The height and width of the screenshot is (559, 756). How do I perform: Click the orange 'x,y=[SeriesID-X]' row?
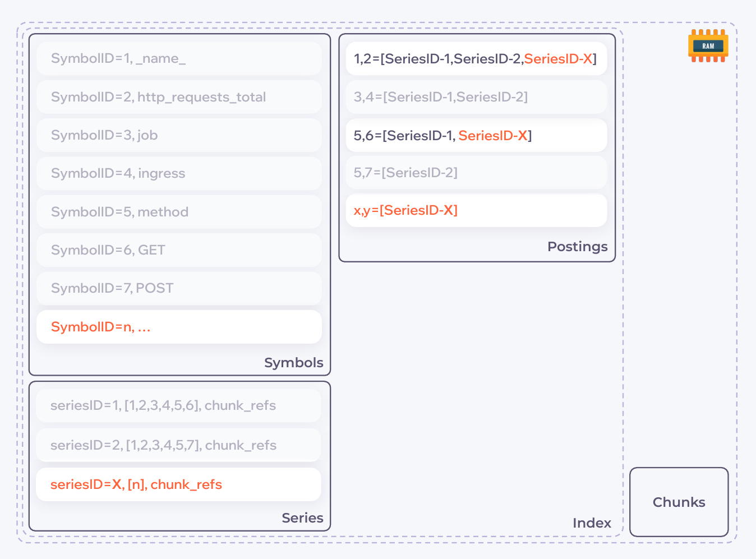point(477,210)
